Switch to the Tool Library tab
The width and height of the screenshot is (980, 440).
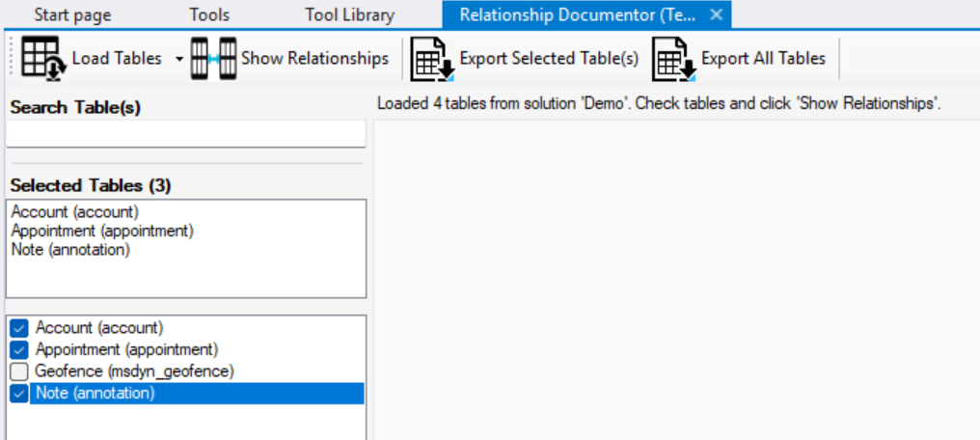349,14
